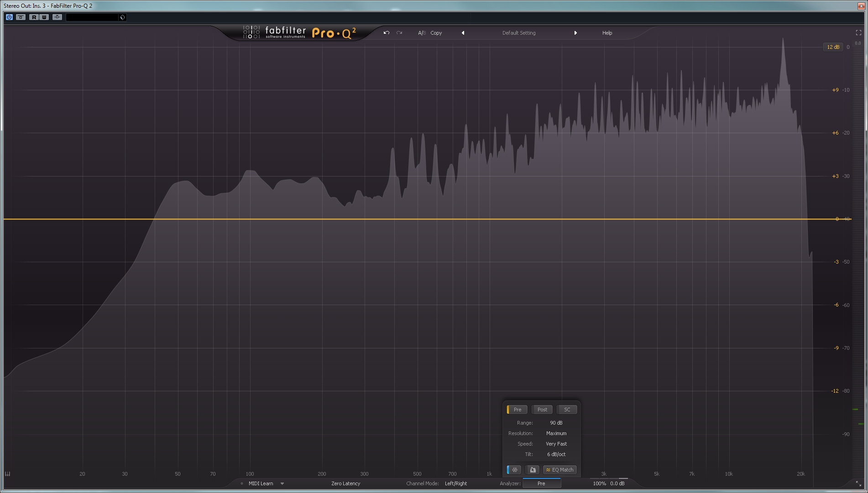Toggle the spectrum freeze snowflake button
868x493 pixels.
click(x=515, y=470)
